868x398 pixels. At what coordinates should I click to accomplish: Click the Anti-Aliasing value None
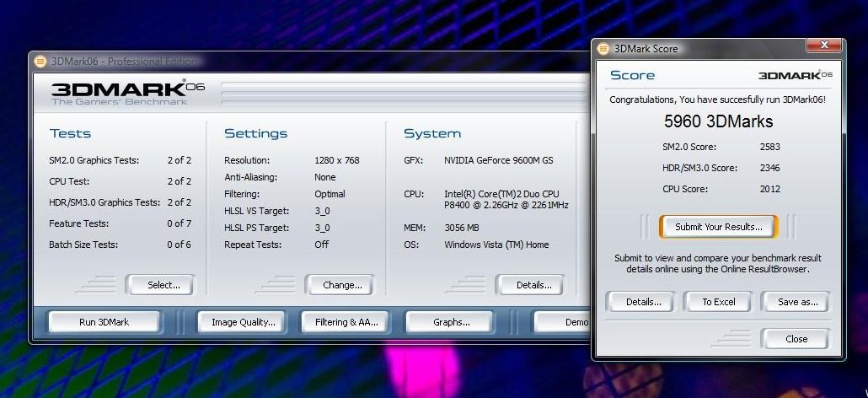[325, 177]
